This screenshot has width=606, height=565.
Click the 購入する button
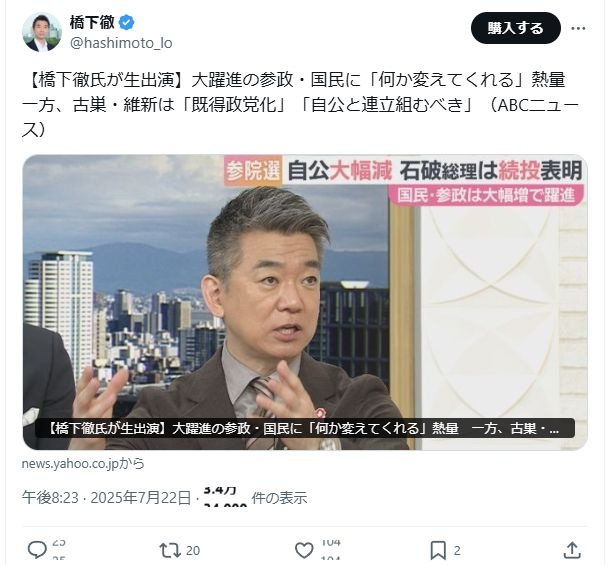[515, 28]
